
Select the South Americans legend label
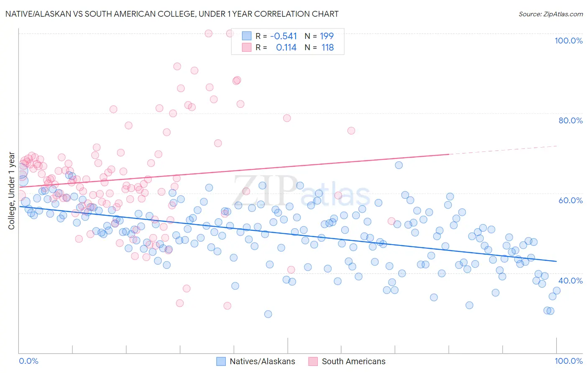point(354,361)
